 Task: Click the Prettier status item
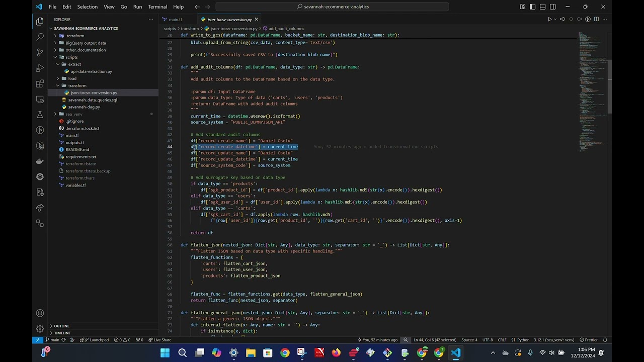[x=589, y=340]
